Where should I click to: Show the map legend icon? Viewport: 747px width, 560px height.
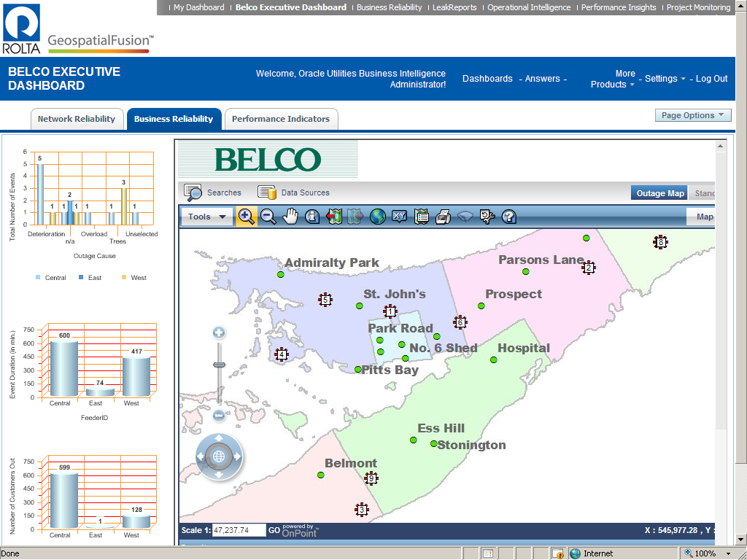click(421, 217)
